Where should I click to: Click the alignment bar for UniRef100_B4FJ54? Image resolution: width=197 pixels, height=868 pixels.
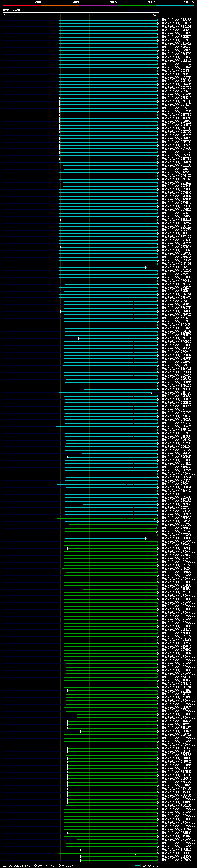[105, 393]
